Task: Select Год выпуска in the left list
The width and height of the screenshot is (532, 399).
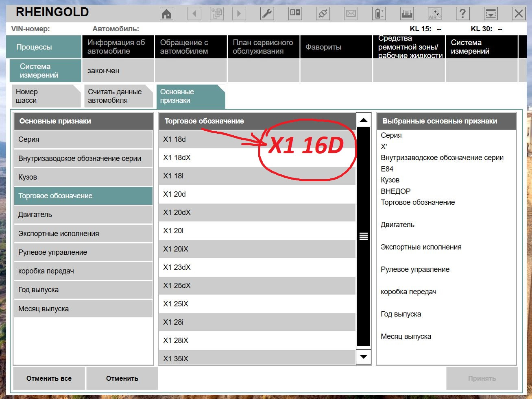Action: pos(83,290)
